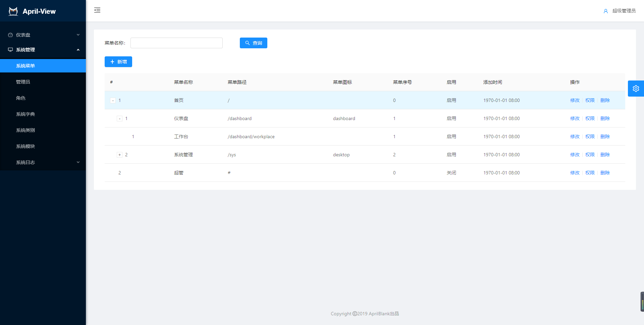
Task: Click the dashboard gauge icon in sidebar
Action: tap(10, 35)
